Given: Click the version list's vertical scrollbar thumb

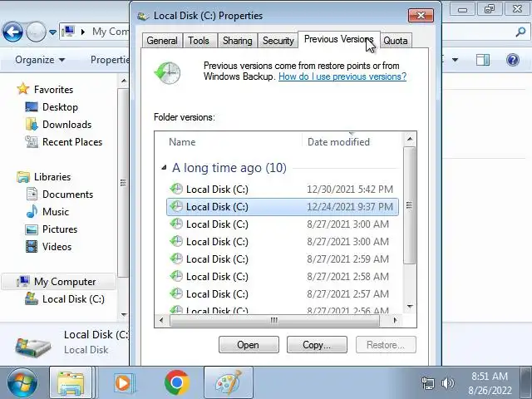Looking at the screenshot, I should [x=410, y=205].
